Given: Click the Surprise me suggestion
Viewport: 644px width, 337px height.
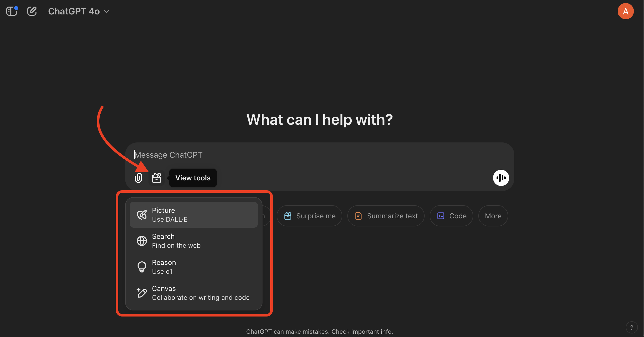Looking at the screenshot, I should coord(310,216).
